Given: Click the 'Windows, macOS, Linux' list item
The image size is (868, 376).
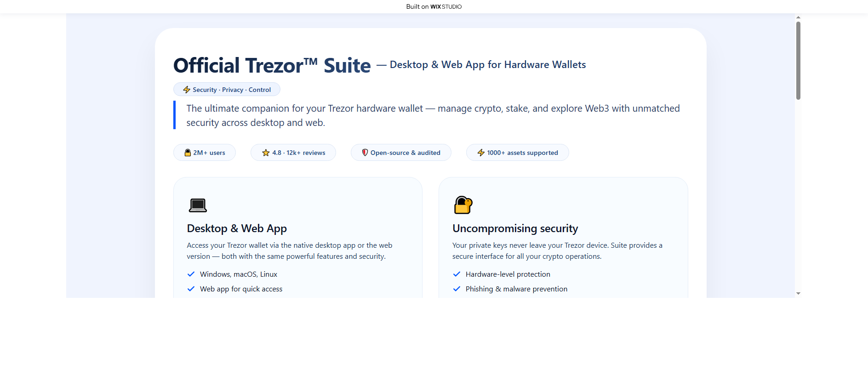Looking at the screenshot, I should [x=239, y=274].
